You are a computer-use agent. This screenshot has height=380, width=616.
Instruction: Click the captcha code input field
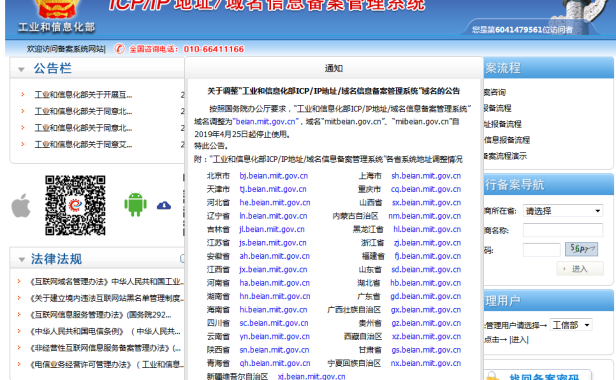542,250
